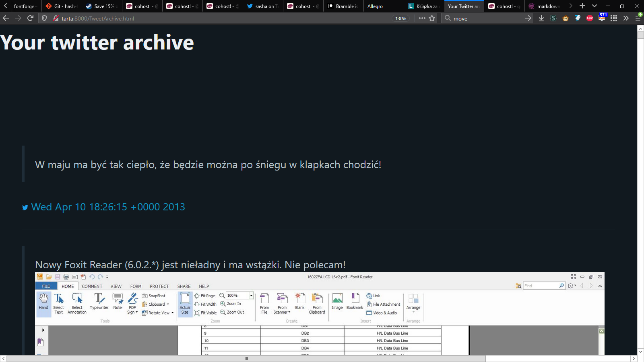Click the horizontal scrollbar at page bottom
Viewport: 644px width, 362px height.
tap(246, 358)
